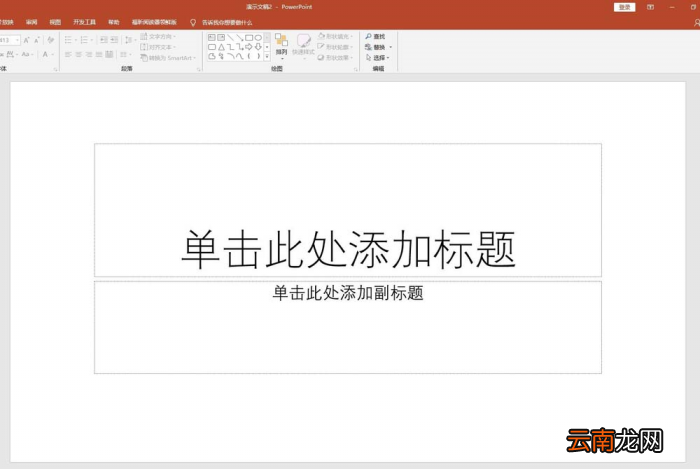Decrease font size with the smaller A button
Image resolution: width=700 pixels, height=469 pixels.
click(x=37, y=41)
